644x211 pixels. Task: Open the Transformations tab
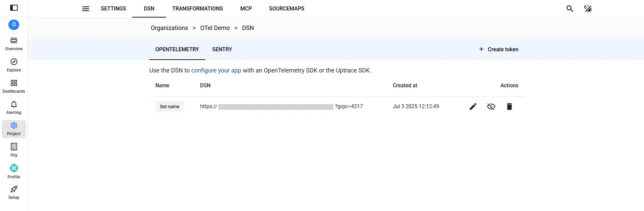197,9
